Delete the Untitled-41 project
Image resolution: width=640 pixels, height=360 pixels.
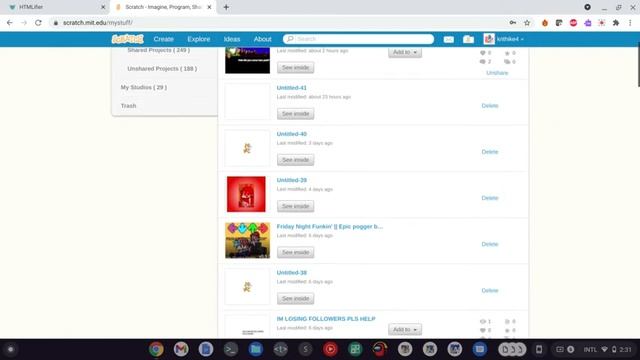[490, 106]
